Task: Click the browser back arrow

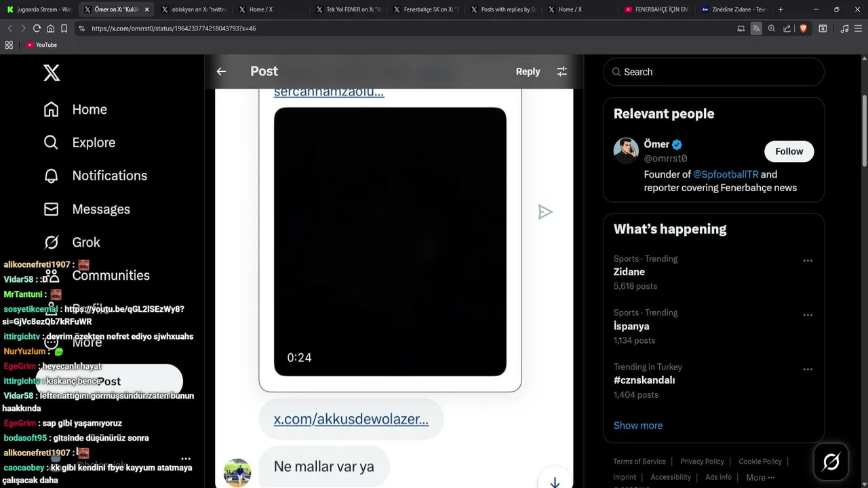Action: [x=9, y=28]
